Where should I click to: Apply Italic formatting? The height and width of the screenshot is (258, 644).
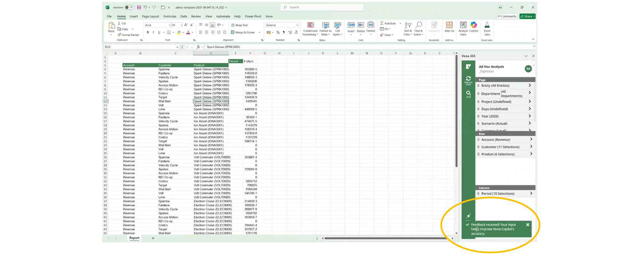153,33
